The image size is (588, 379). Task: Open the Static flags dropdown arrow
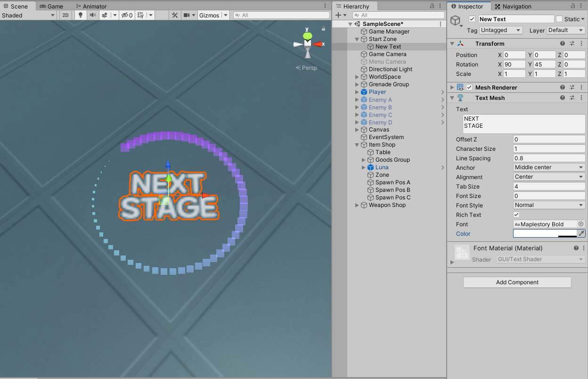click(583, 19)
